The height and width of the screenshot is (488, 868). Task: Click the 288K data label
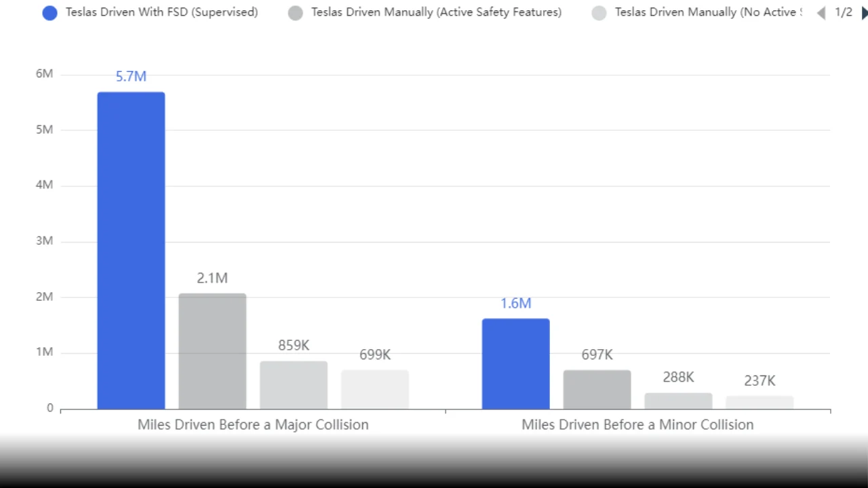tap(679, 378)
